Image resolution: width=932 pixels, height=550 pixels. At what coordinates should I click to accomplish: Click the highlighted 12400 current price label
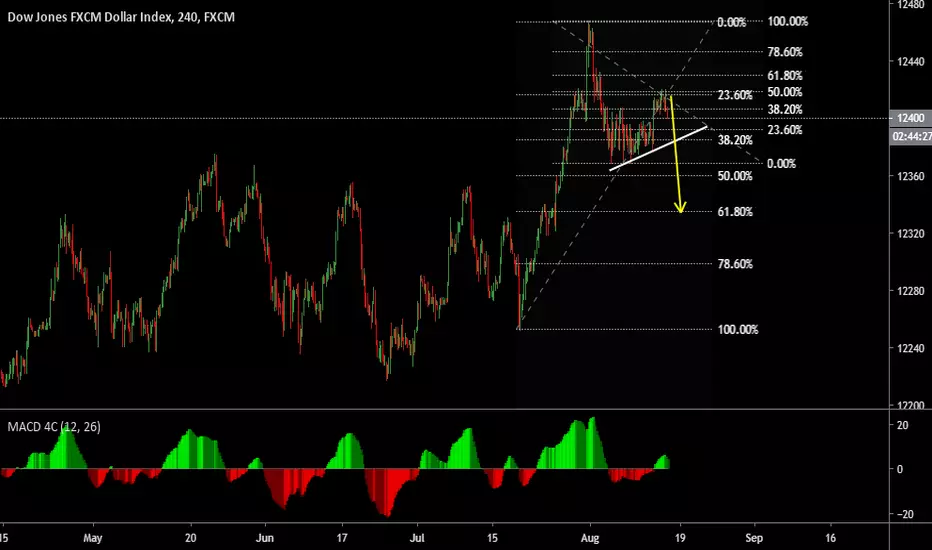click(x=911, y=118)
